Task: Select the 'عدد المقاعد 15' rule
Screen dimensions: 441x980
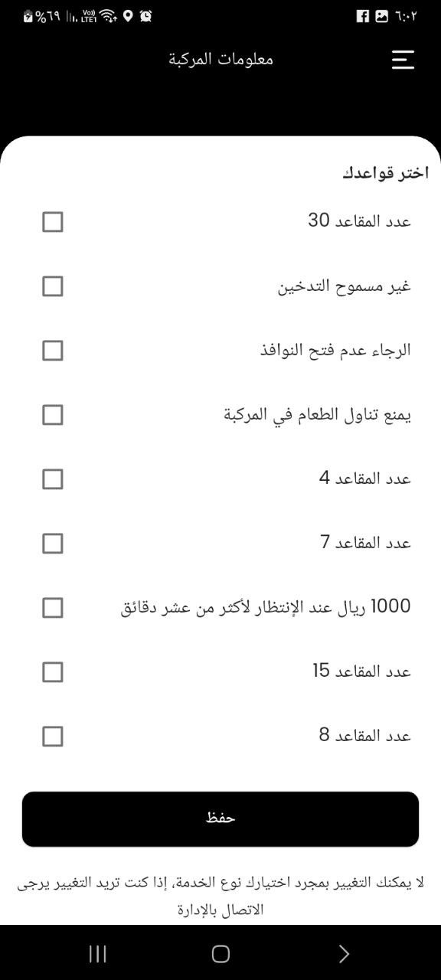Action: (52, 672)
